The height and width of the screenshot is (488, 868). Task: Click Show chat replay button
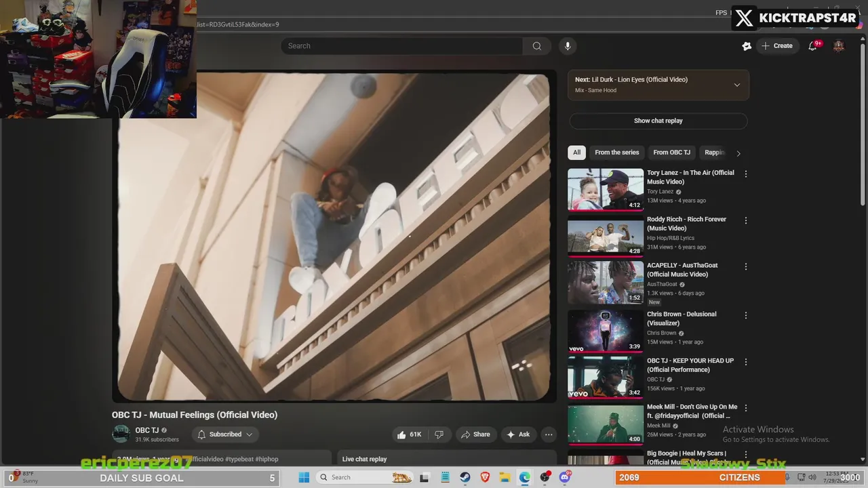coord(658,121)
